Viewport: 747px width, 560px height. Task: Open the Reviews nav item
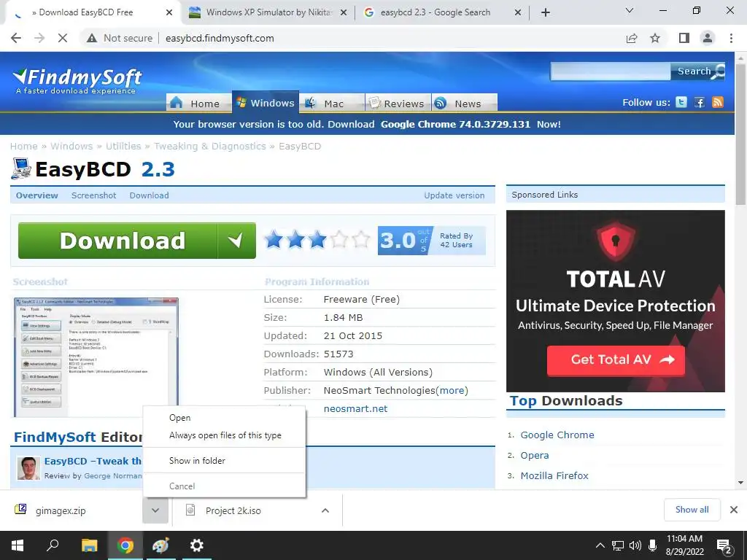coord(398,103)
